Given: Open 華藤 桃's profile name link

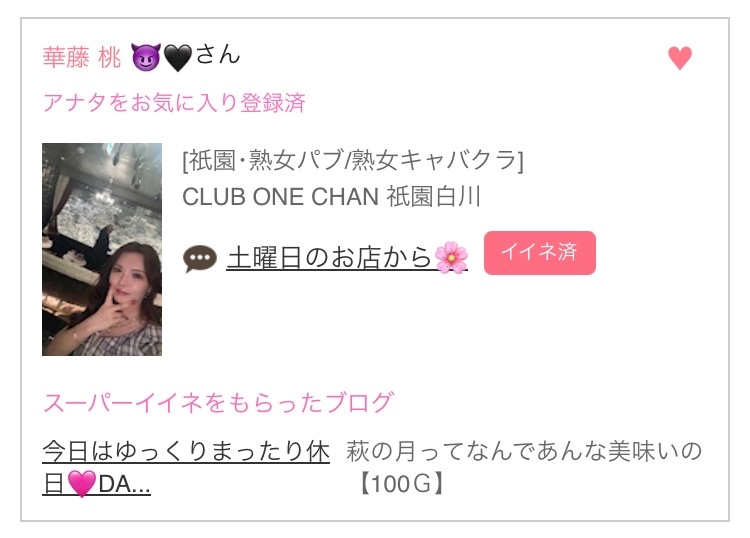Looking at the screenshot, I should coord(82,58).
